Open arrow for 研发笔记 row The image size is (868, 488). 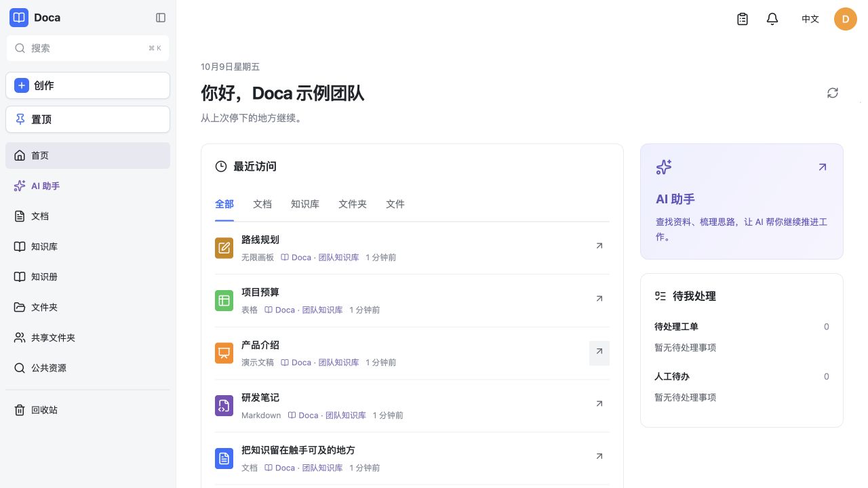point(599,404)
